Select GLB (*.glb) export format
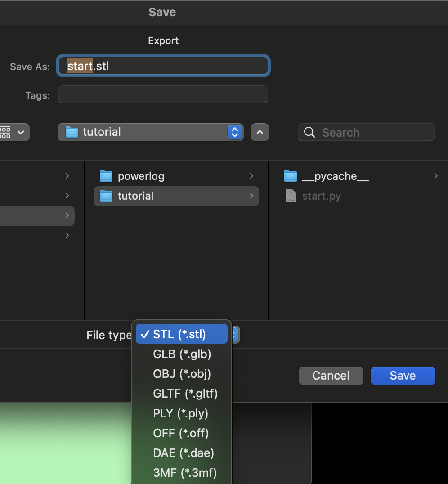448x484 pixels. coord(181,354)
